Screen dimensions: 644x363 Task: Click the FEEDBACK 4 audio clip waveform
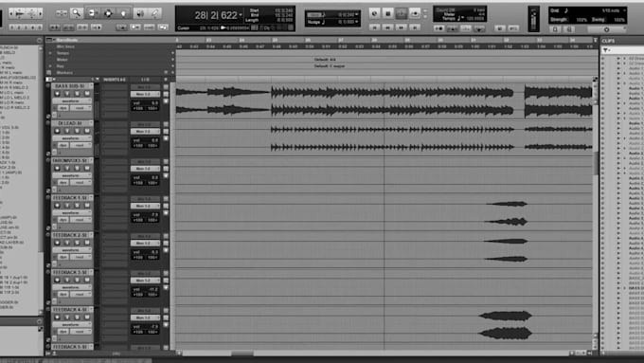point(505,324)
